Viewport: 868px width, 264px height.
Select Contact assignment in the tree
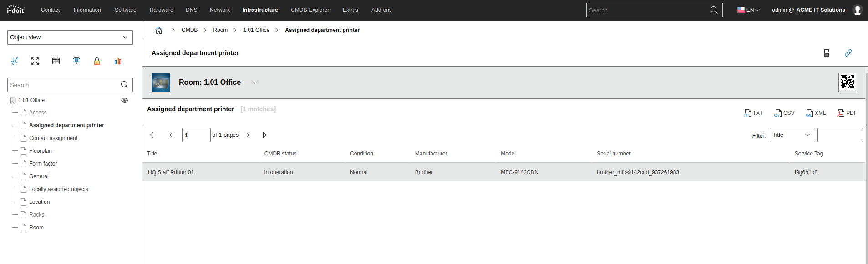tap(53, 138)
